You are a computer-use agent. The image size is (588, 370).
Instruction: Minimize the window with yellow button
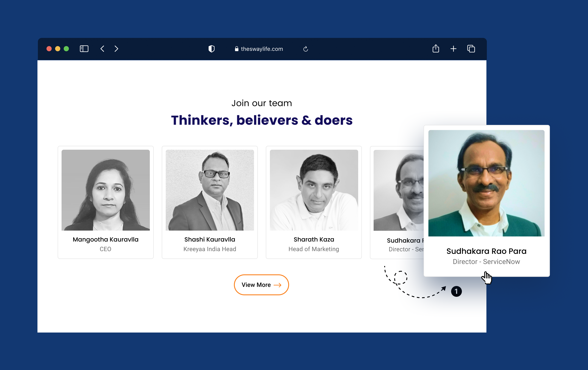click(58, 49)
